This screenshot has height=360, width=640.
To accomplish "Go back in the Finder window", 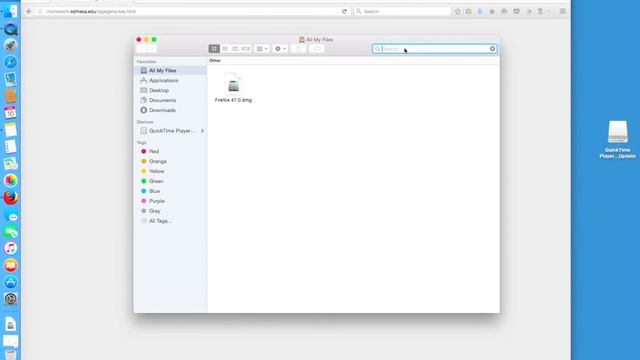I will point(141,49).
